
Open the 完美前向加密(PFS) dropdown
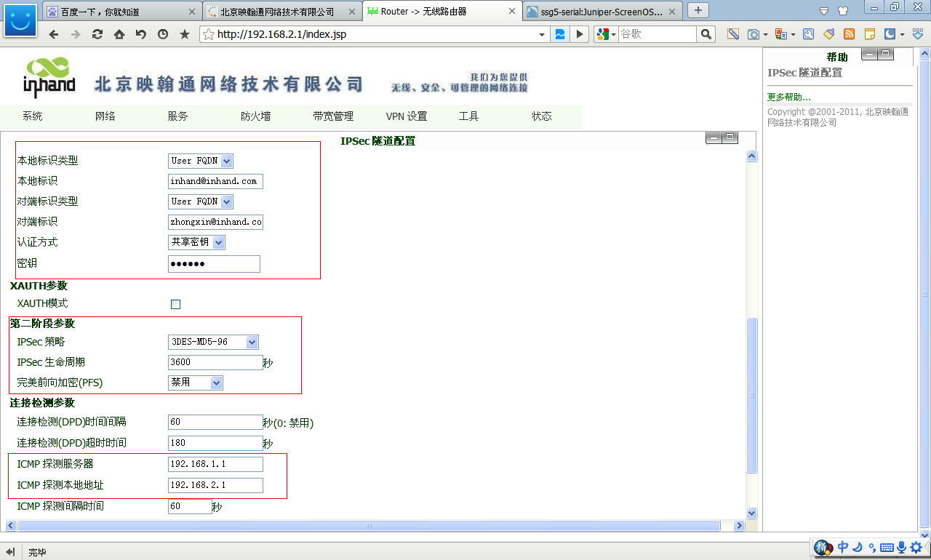[x=216, y=383]
